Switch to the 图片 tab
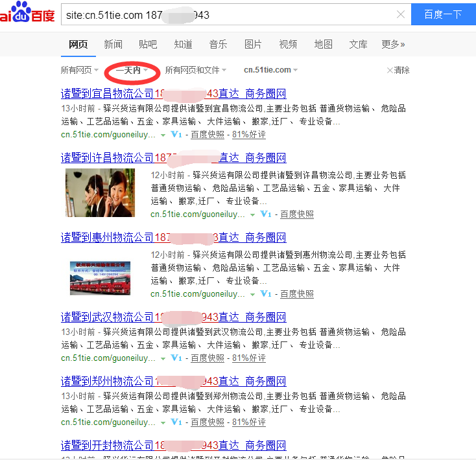 253,44
